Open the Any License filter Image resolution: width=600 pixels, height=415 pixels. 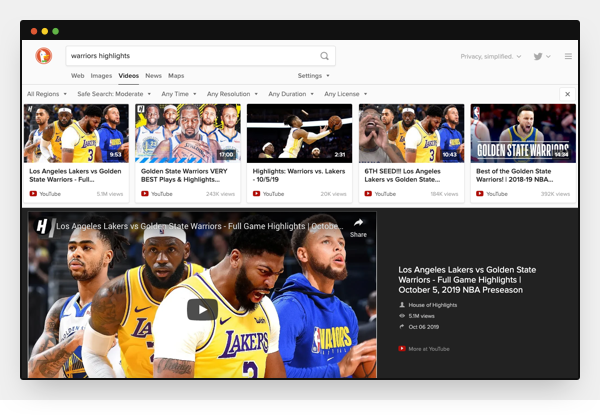(x=346, y=94)
